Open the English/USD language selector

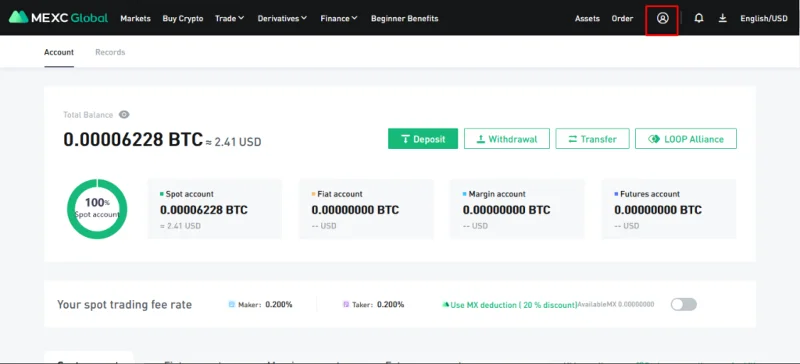(764, 18)
